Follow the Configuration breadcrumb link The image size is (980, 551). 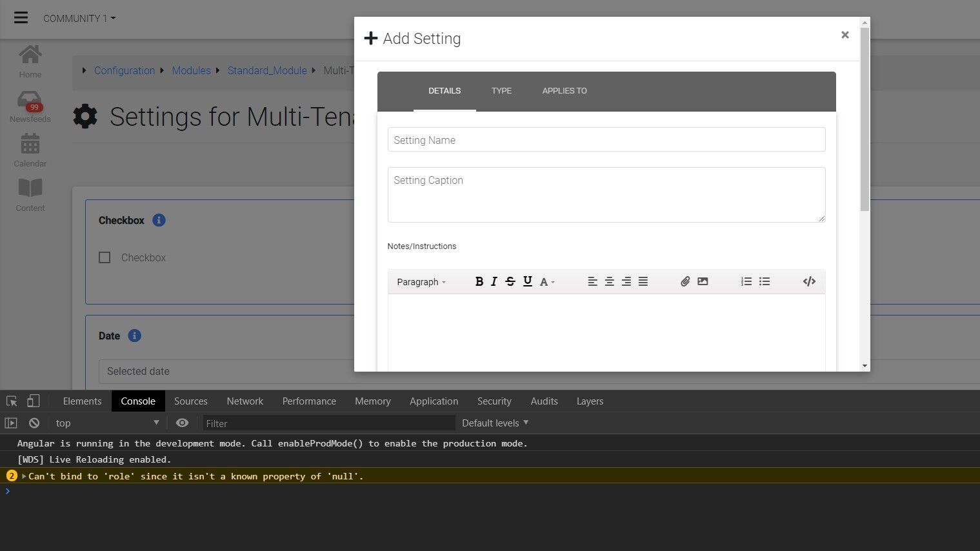[x=125, y=70]
